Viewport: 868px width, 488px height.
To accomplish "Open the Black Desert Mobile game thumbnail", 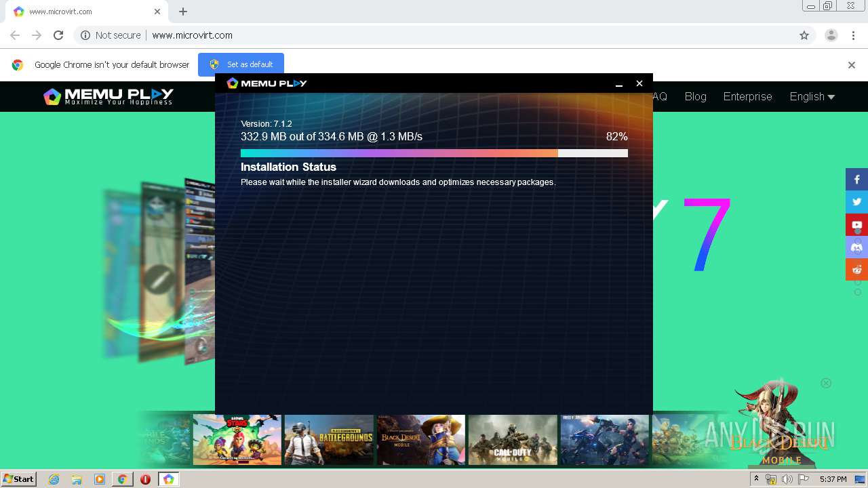I will [421, 440].
